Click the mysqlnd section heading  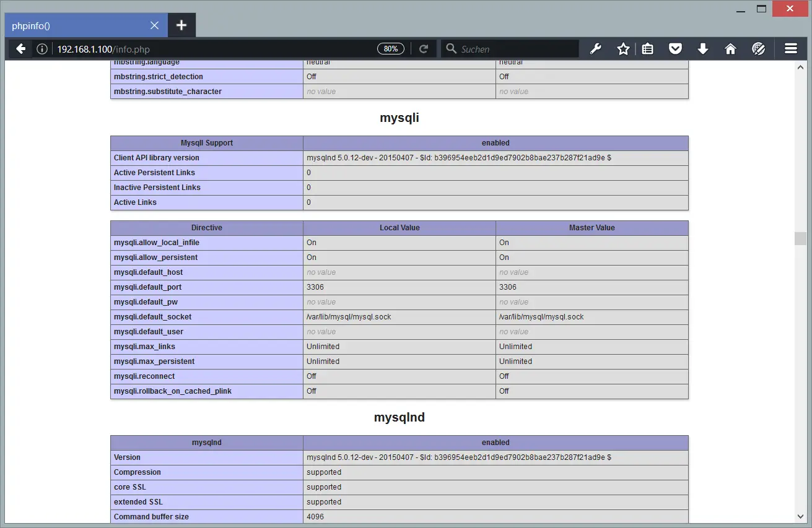tap(399, 417)
